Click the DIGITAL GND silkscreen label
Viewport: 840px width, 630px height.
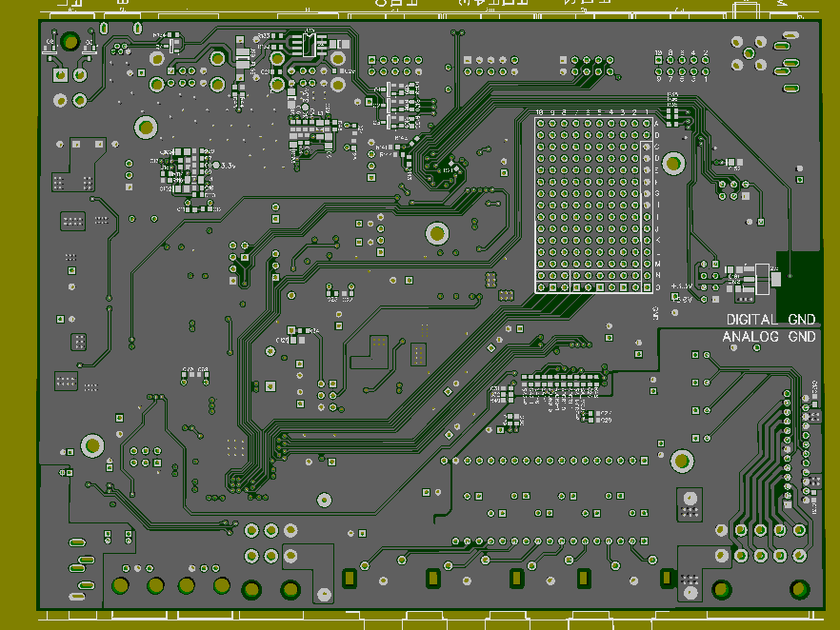click(x=771, y=320)
